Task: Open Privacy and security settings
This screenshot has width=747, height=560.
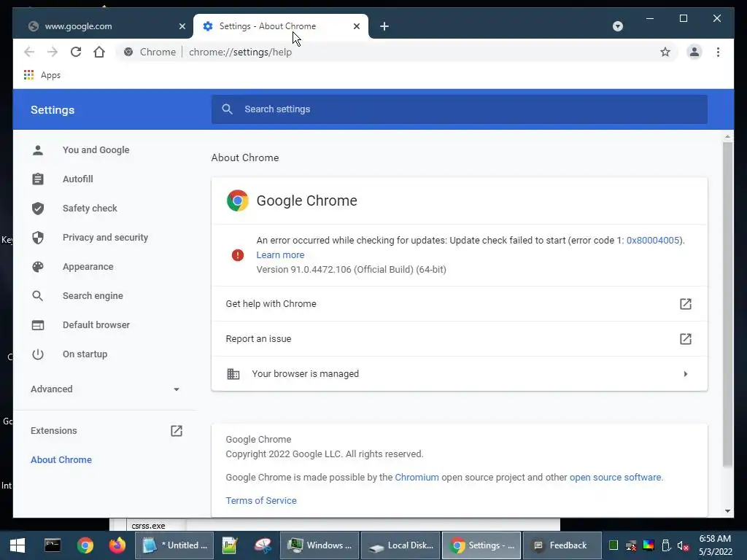Action: click(105, 237)
